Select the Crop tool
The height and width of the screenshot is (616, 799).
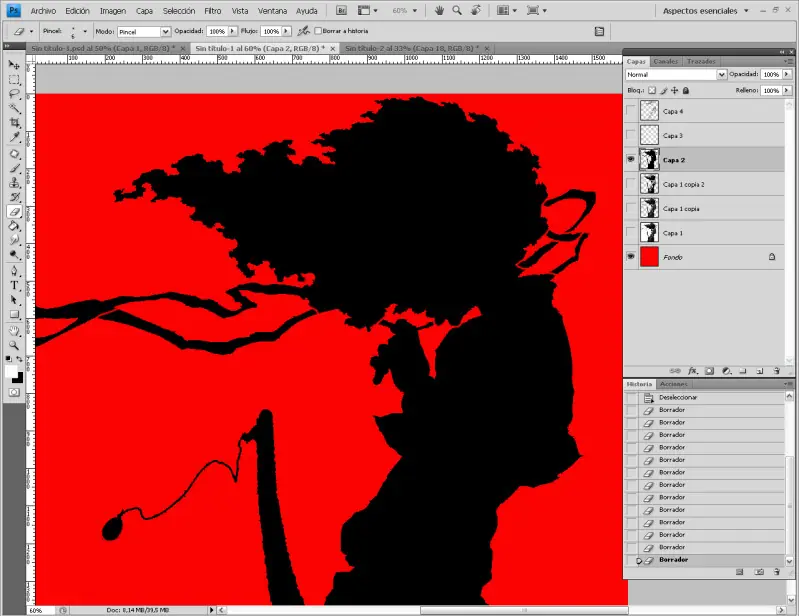(x=14, y=123)
